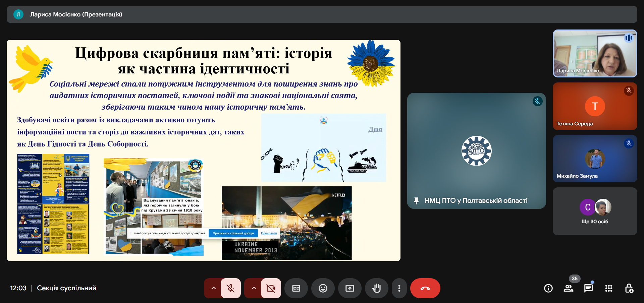This screenshot has width=644, height=303.
Task: Open host controls lock icon
Action: (x=629, y=288)
